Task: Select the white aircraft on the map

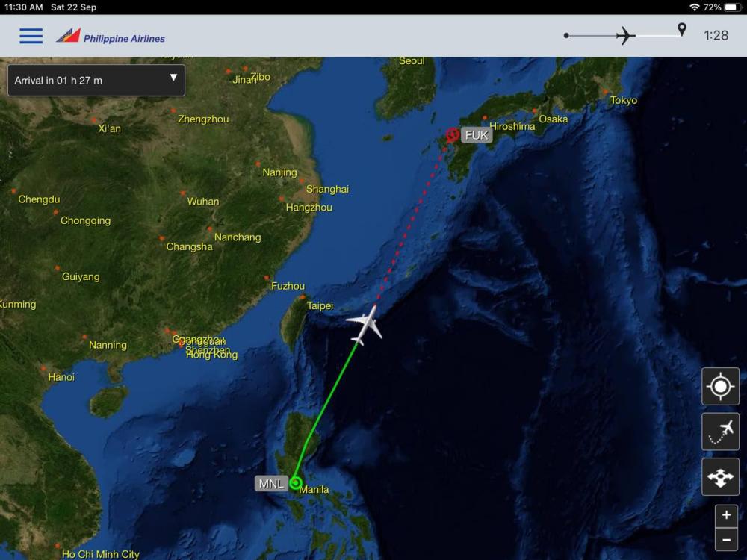Action: pyautogui.click(x=366, y=325)
